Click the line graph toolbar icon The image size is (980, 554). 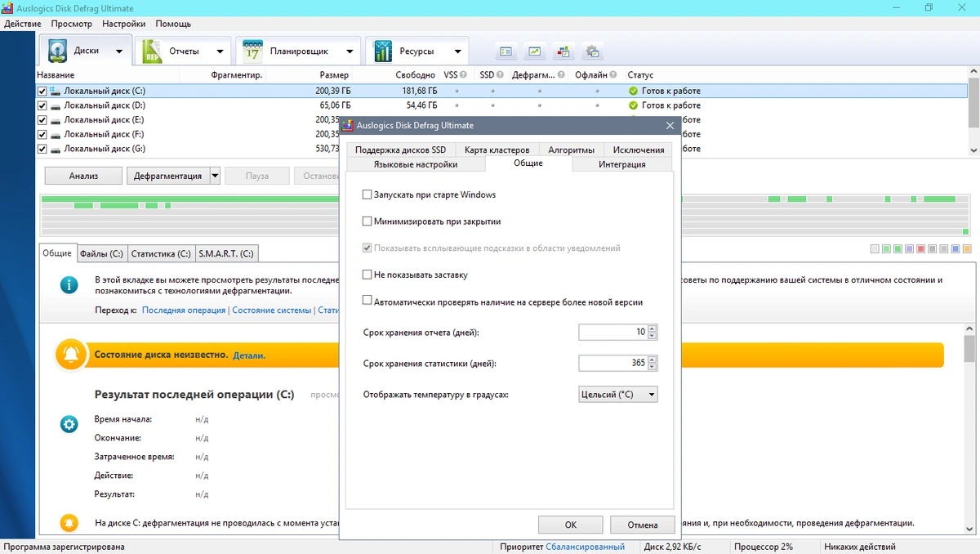click(x=534, y=51)
